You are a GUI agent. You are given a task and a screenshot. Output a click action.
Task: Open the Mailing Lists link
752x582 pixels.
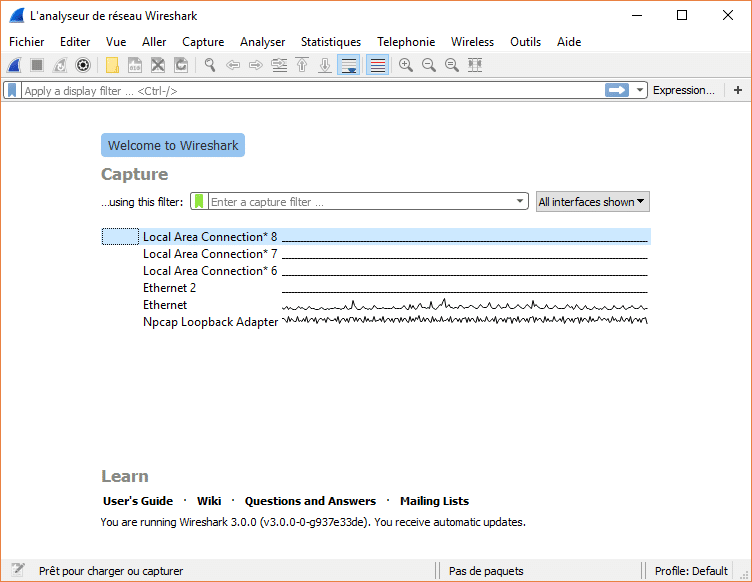[435, 501]
